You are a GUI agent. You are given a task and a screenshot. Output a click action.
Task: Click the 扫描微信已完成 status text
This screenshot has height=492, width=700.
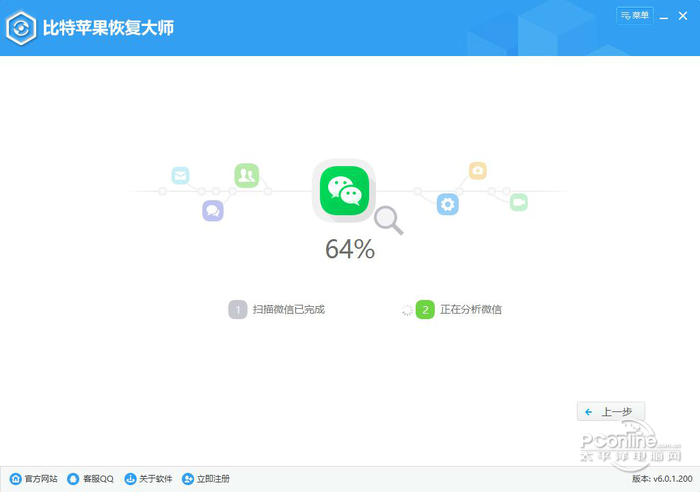pyautogui.click(x=289, y=309)
